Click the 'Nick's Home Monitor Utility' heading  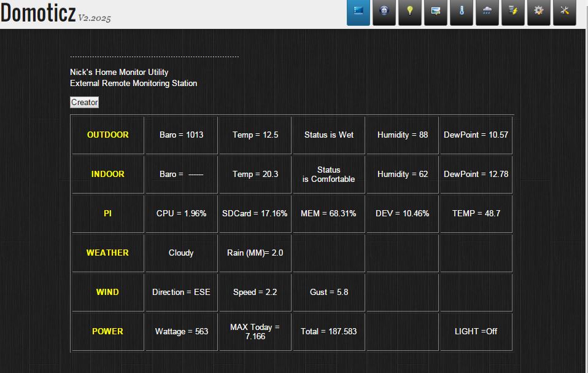pyautogui.click(x=119, y=72)
